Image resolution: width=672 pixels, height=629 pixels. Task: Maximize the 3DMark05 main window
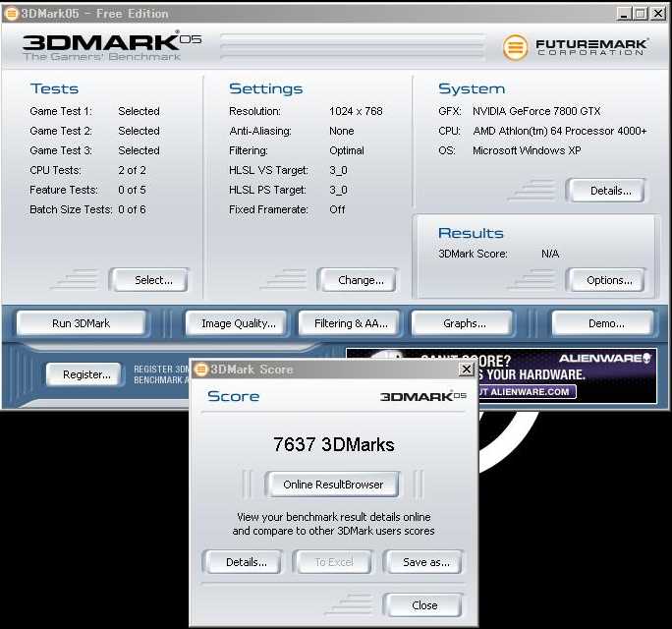pyautogui.click(x=641, y=14)
